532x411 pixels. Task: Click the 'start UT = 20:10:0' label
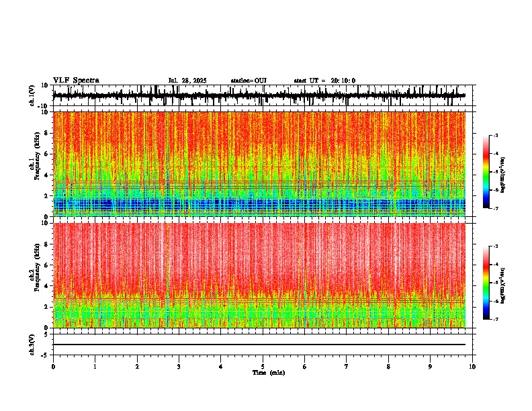tap(324, 81)
